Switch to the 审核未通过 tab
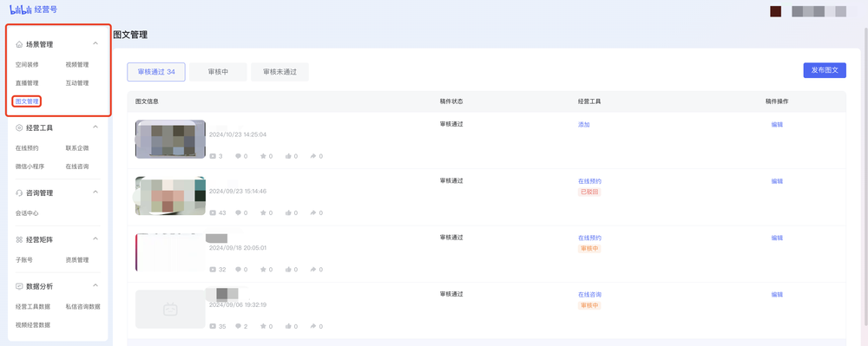Viewport: 868px width, 346px height. click(279, 72)
